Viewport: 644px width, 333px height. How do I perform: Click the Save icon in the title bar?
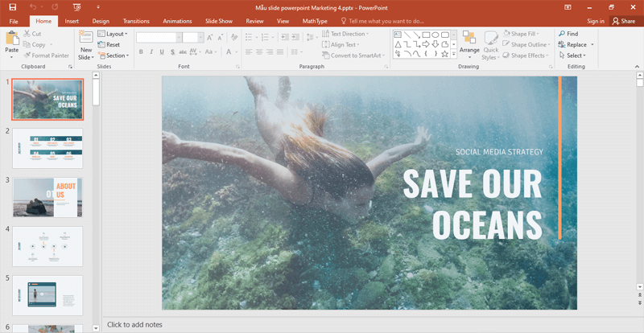point(12,7)
